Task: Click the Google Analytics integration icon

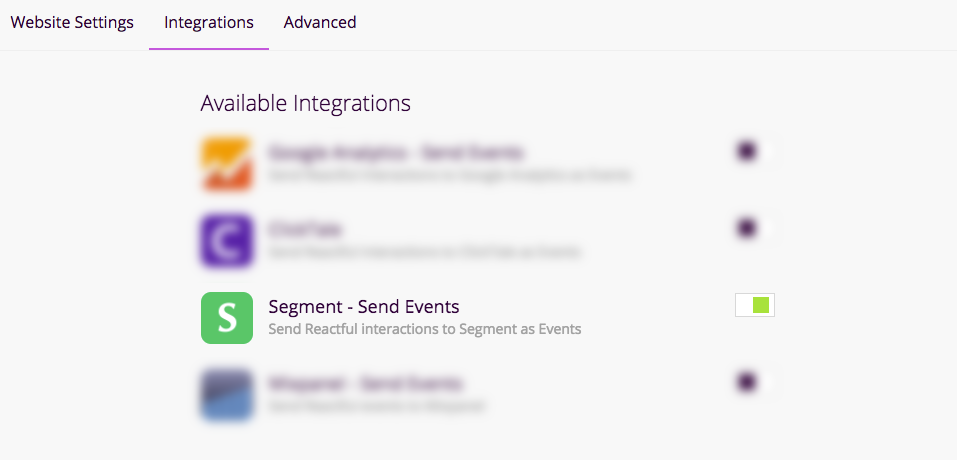Action: (226, 164)
